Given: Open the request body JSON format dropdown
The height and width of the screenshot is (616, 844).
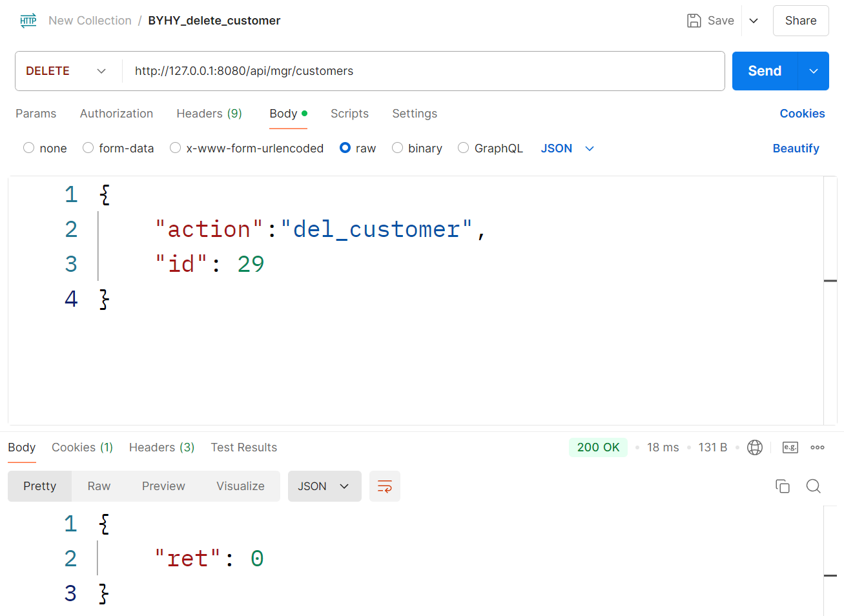Looking at the screenshot, I should [x=568, y=149].
